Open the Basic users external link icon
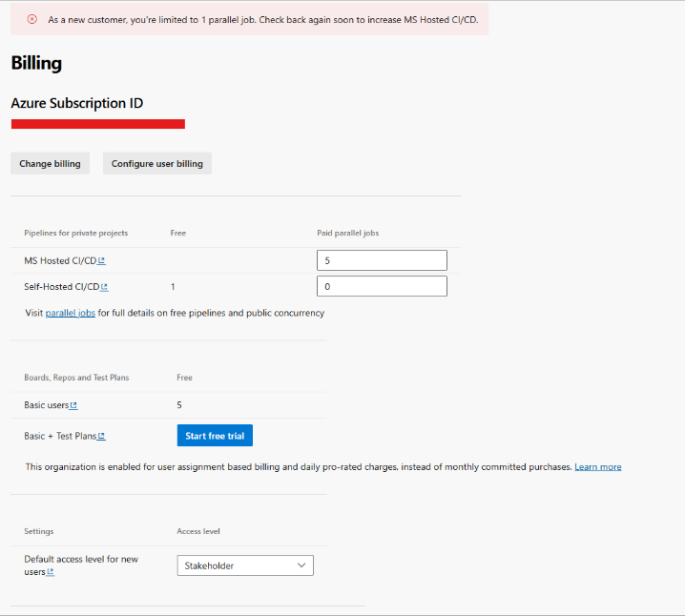Image resolution: width=685 pixels, height=616 pixels. click(x=73, y=405)
